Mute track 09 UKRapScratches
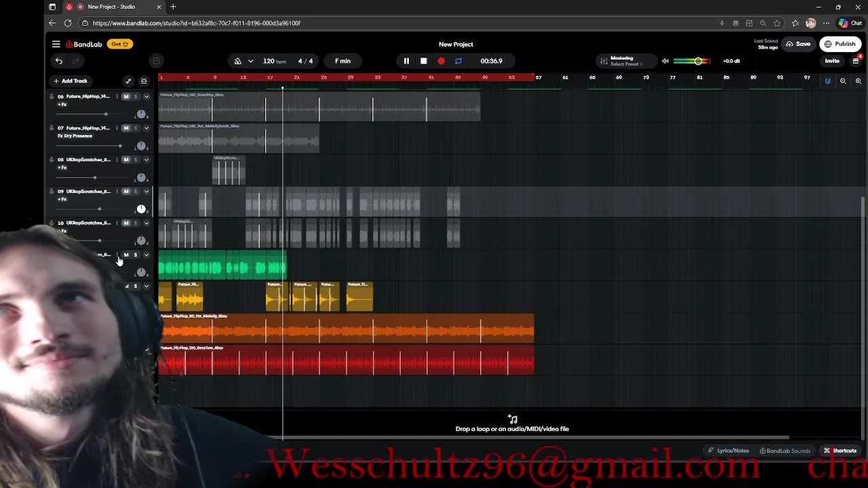Screen dimensions: 868x488 [x=125, y=192]
